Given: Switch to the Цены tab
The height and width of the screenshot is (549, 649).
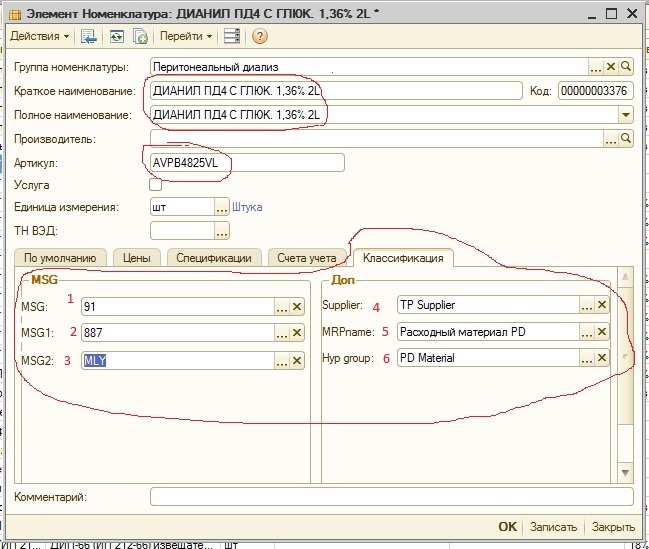Looking at the screenshot, I should point(136,258).
